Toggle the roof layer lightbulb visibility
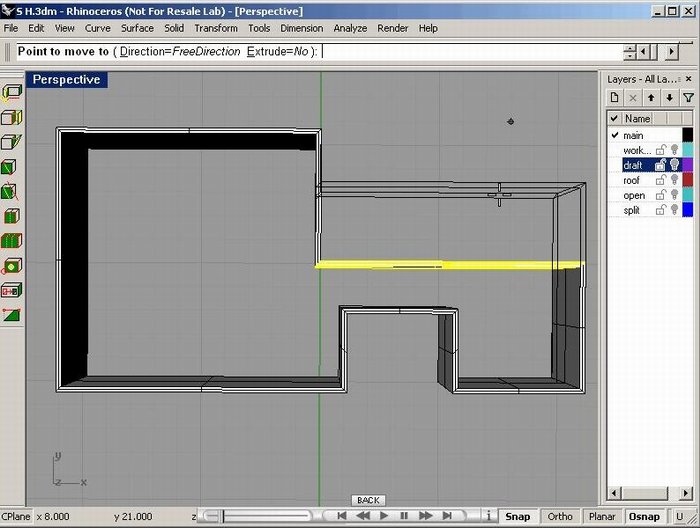 click(673, 181)
